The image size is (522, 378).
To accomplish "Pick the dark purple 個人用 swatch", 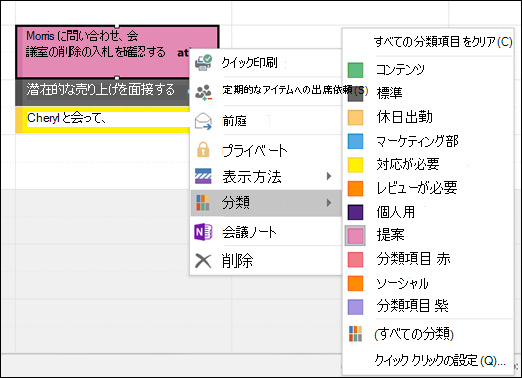I will [355, 212].
